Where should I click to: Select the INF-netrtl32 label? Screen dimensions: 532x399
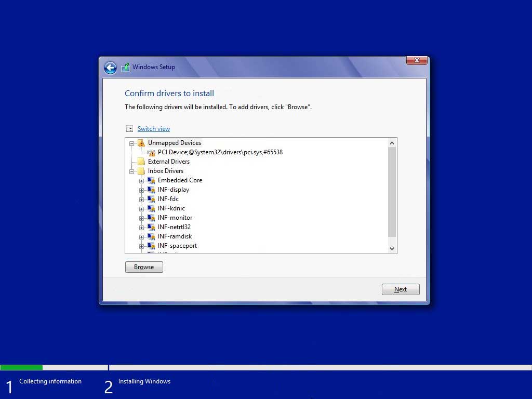tap(174, 227)
